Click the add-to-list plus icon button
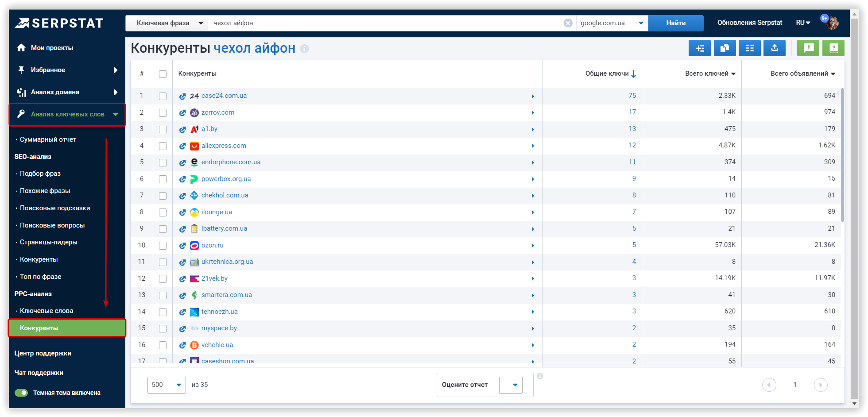 click(x=699, y=48)
